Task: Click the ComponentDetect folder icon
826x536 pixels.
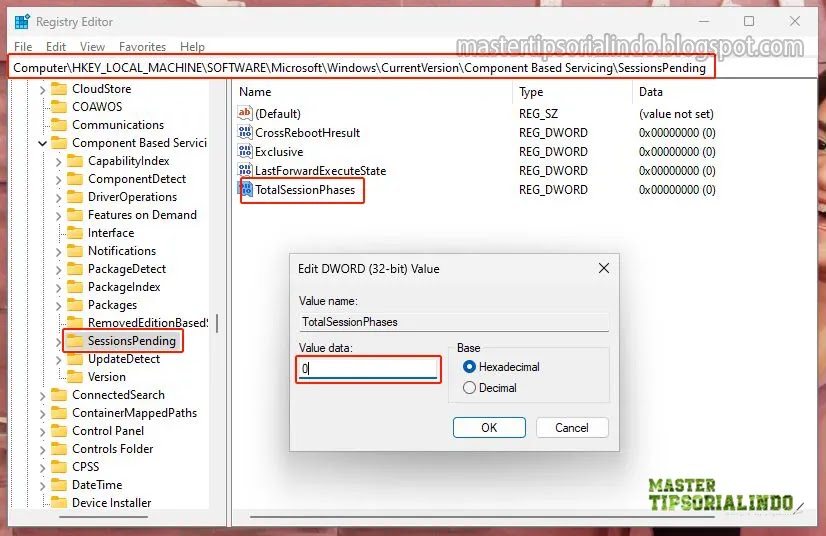Action: point(75,179)
